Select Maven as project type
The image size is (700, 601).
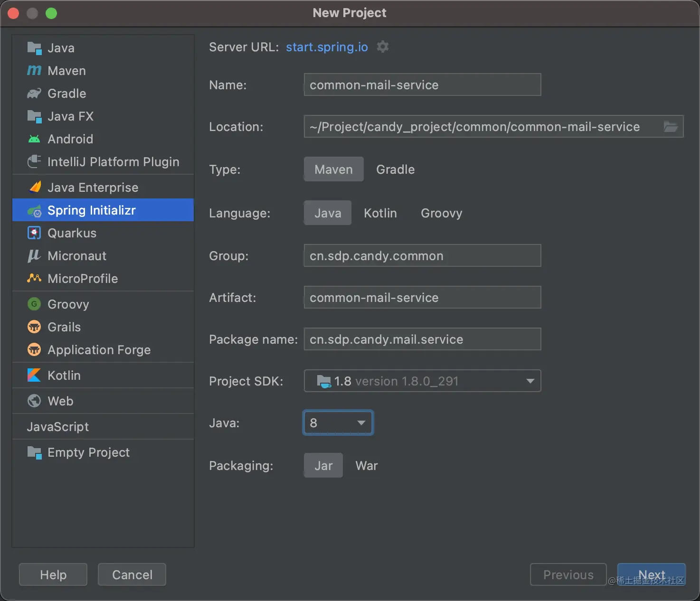point(334,169)
